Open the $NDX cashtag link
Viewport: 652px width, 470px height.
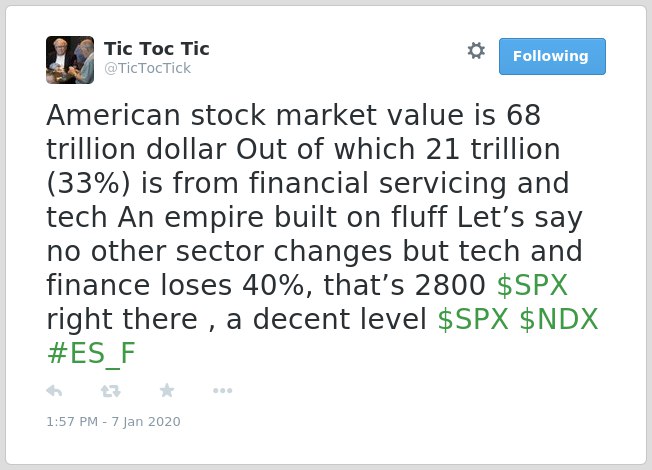(x=559, y=319)
